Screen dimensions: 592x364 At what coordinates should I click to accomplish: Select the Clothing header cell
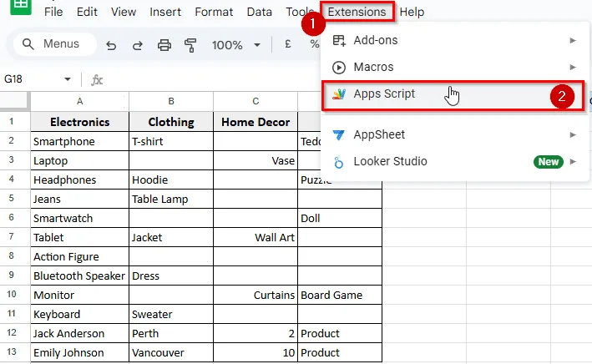171,122
